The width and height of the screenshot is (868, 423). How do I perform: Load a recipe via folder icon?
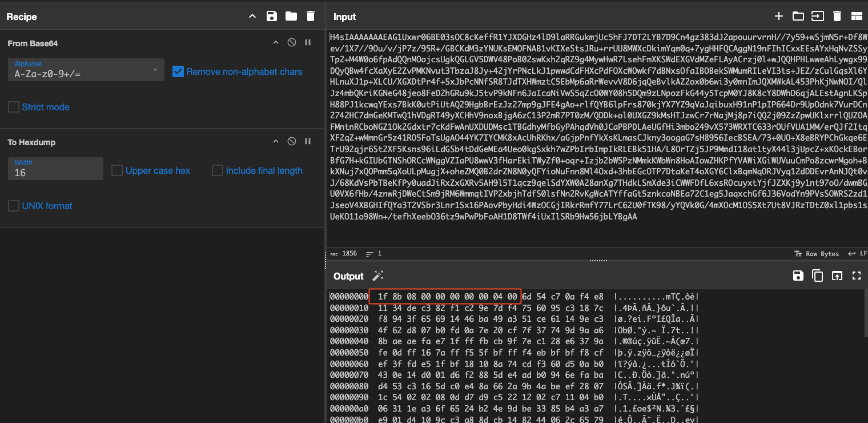291,17
